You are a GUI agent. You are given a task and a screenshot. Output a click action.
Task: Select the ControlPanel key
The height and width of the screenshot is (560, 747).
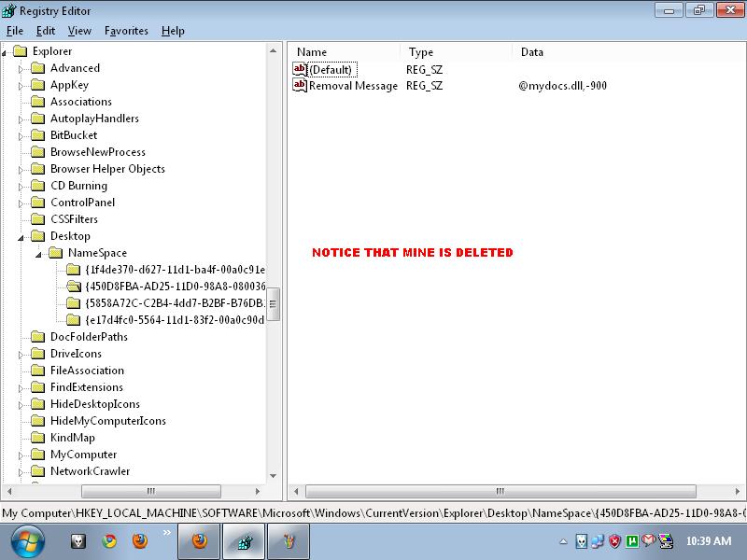[x=82, y=203]
